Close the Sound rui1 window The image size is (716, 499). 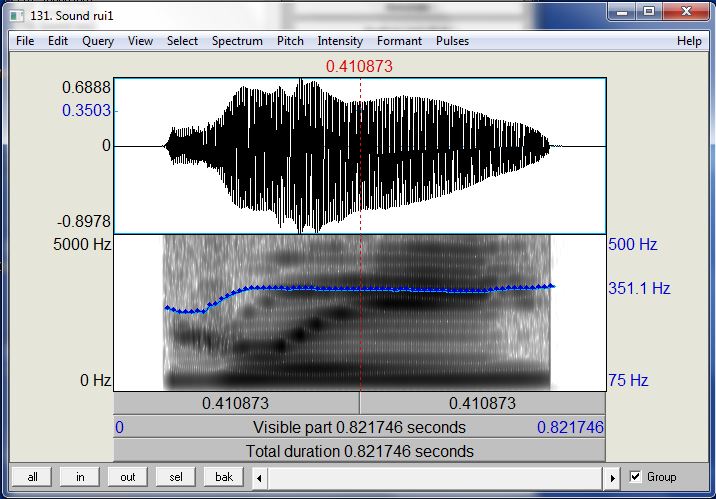coord(686,11)
